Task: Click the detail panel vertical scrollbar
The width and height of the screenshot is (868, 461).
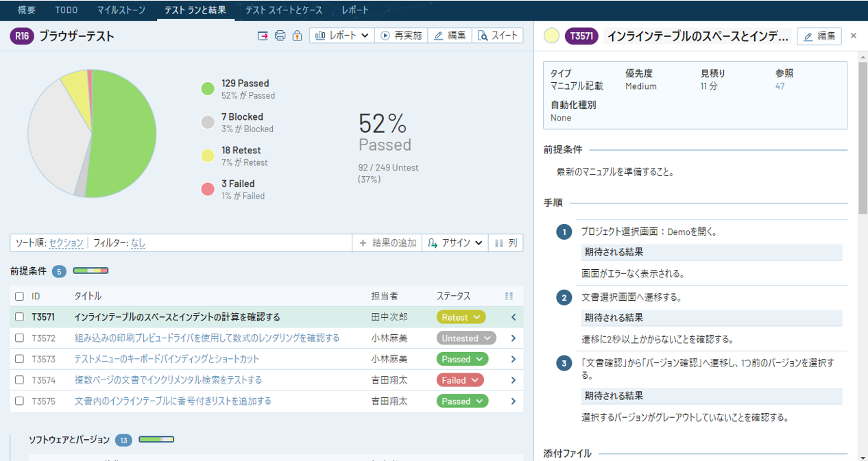Action: pyautogui.click(x=863, y=137)
